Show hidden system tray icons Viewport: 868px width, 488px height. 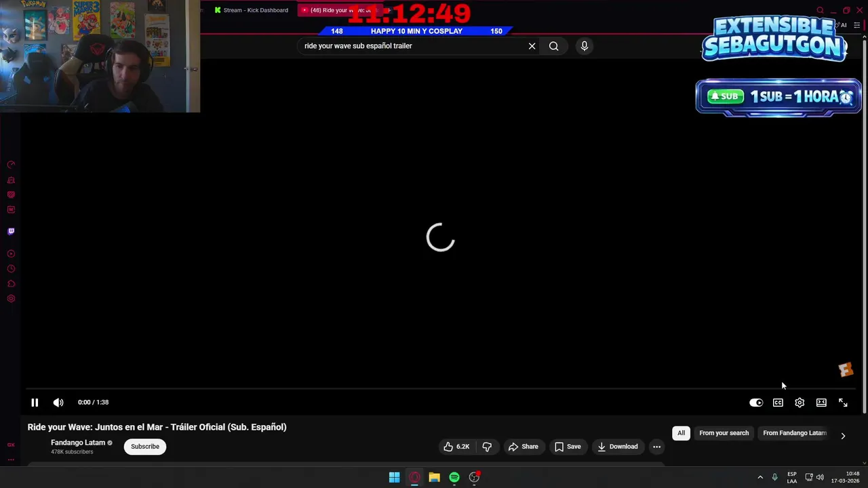[x=760, y=477]
